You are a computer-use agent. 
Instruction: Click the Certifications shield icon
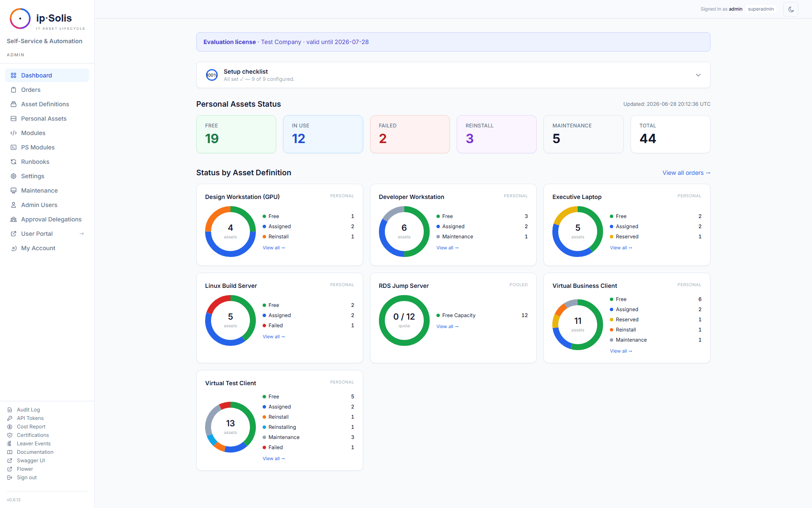point(10,435)
